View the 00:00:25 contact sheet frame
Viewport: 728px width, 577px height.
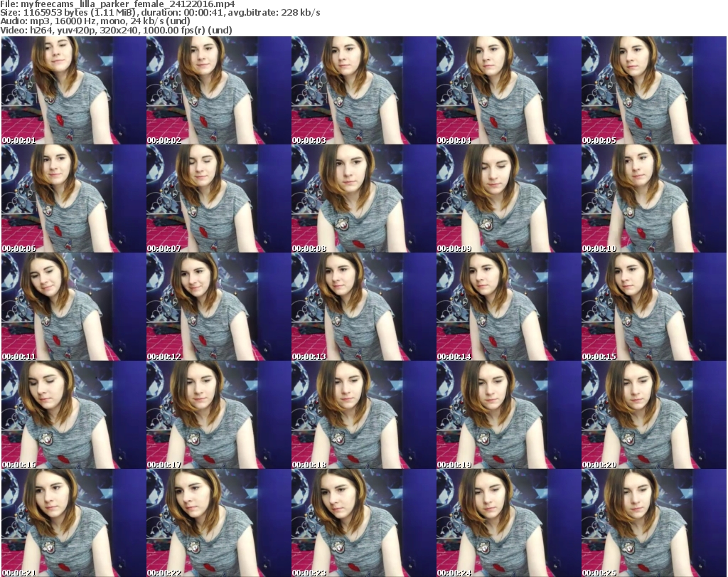[x=654, y=523]
